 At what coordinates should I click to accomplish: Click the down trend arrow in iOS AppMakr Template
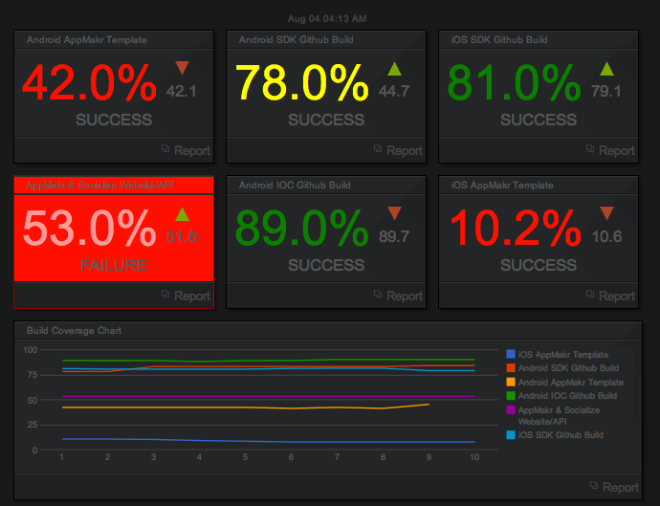click(606, 213)
